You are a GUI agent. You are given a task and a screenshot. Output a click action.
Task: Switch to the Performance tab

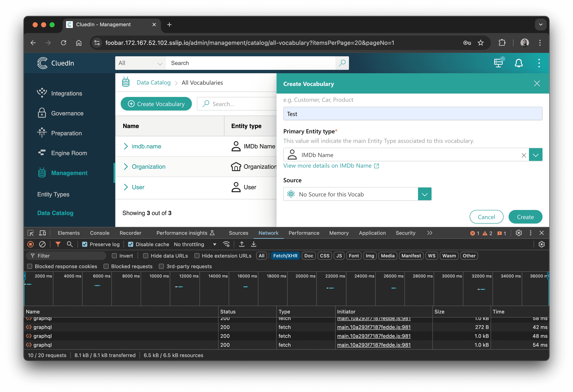pos(304,233)
